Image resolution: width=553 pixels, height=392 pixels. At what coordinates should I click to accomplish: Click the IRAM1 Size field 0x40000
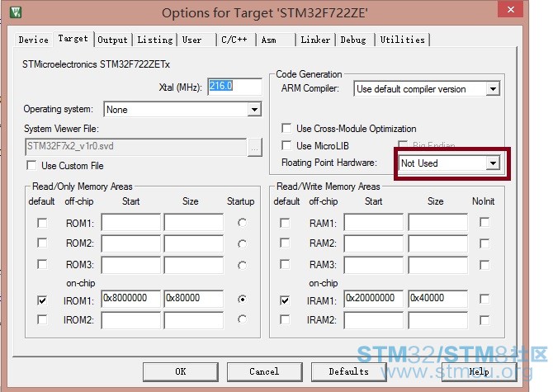pyautogui.click(x=438, y=299)
